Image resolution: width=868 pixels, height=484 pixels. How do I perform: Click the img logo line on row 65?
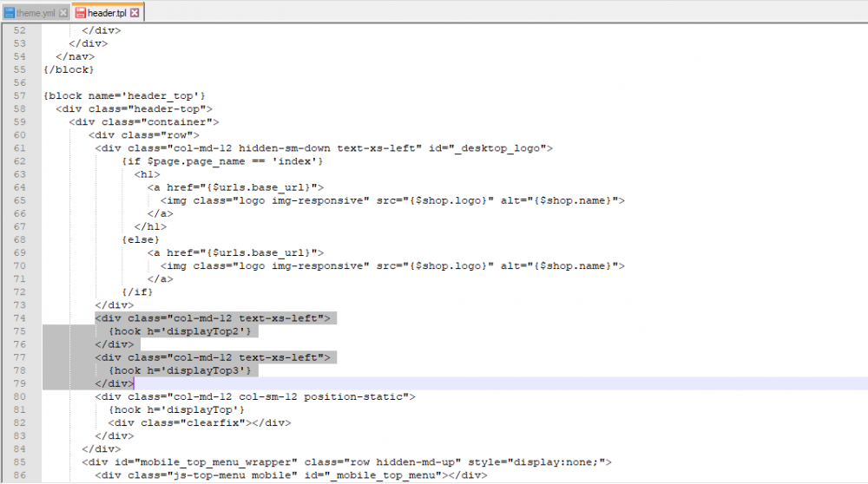(x=392, y=200)
